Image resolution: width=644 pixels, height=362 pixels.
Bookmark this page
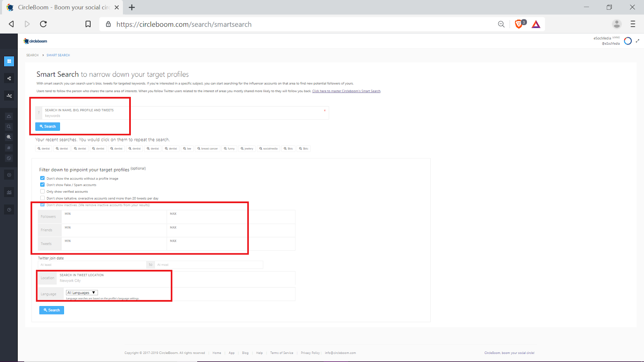(88, 24)
